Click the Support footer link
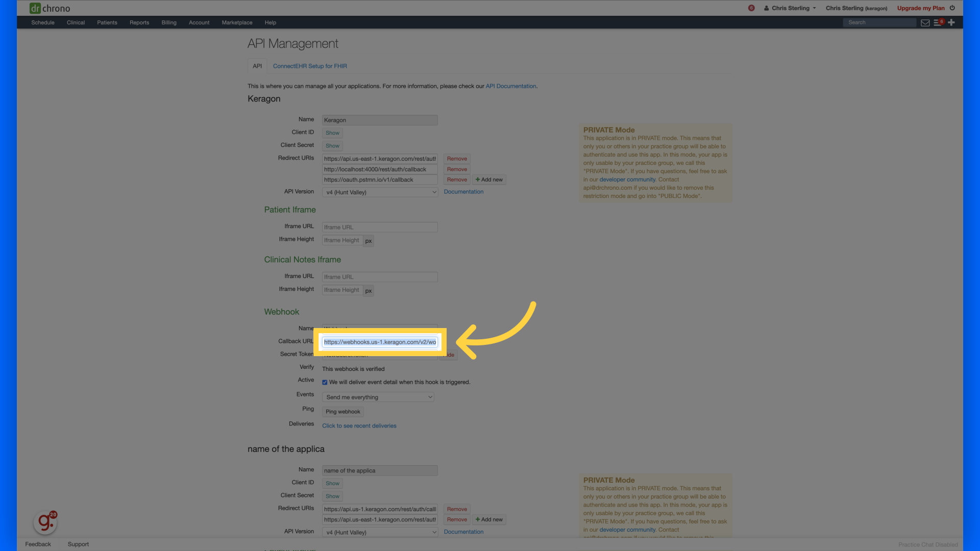This screenshot has height=551, width=980. 78,544
